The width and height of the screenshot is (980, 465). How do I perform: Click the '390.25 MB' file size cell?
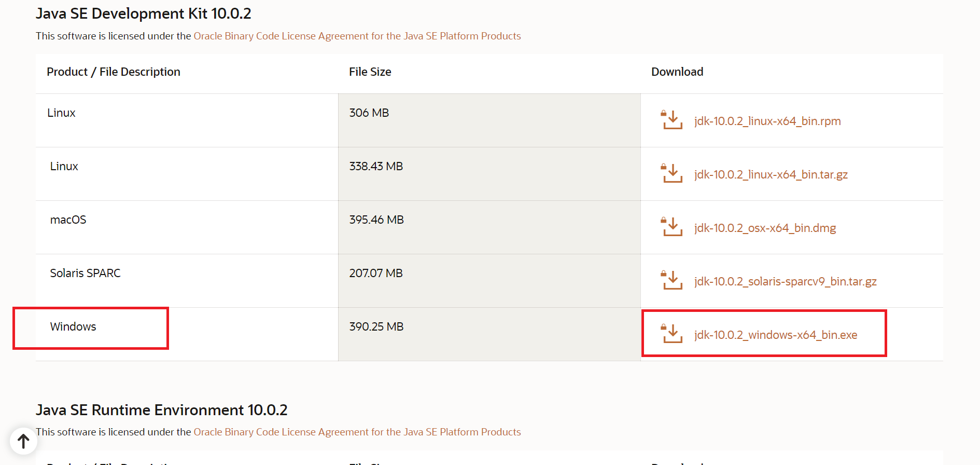[x=489, y=334]
